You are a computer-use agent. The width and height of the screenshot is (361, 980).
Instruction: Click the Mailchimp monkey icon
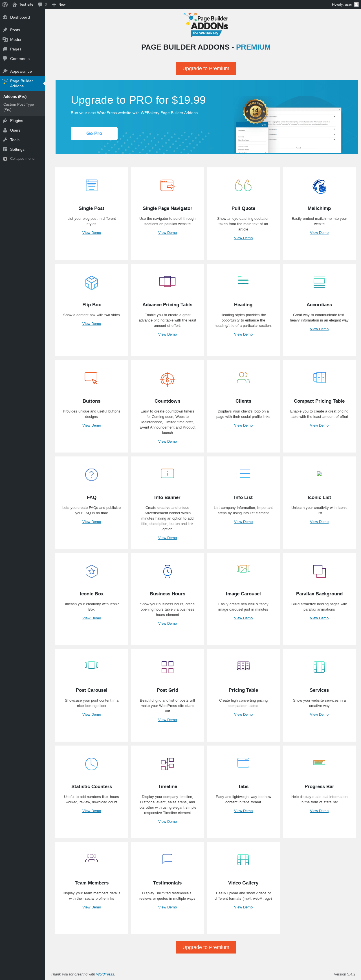coord(319,187)
